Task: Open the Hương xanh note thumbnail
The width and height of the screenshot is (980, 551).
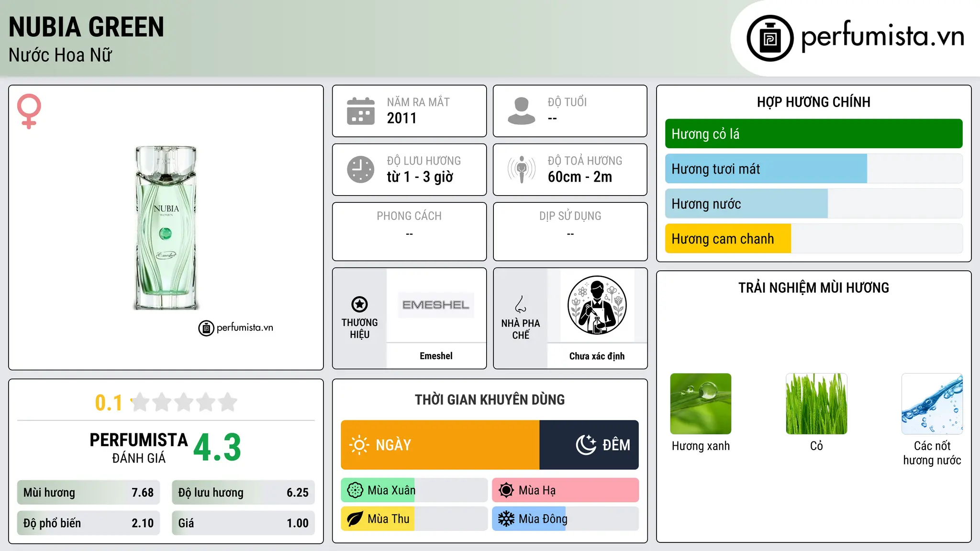Action: (x=701, y=404)
